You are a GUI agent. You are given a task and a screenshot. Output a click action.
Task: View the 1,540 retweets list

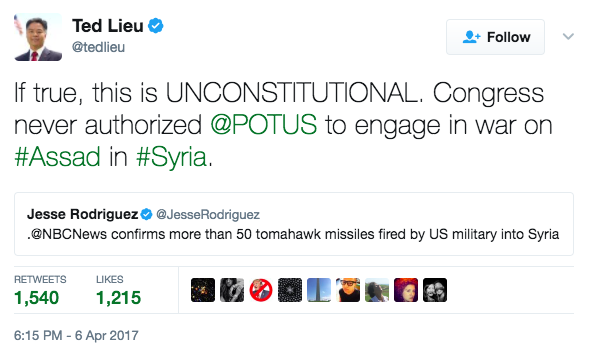[x=40, y=290]
